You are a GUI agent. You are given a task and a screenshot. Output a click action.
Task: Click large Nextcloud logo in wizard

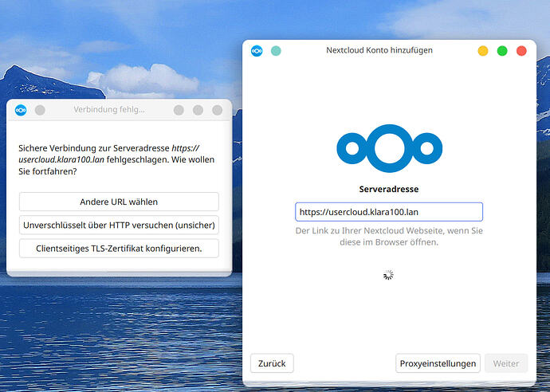389,148
